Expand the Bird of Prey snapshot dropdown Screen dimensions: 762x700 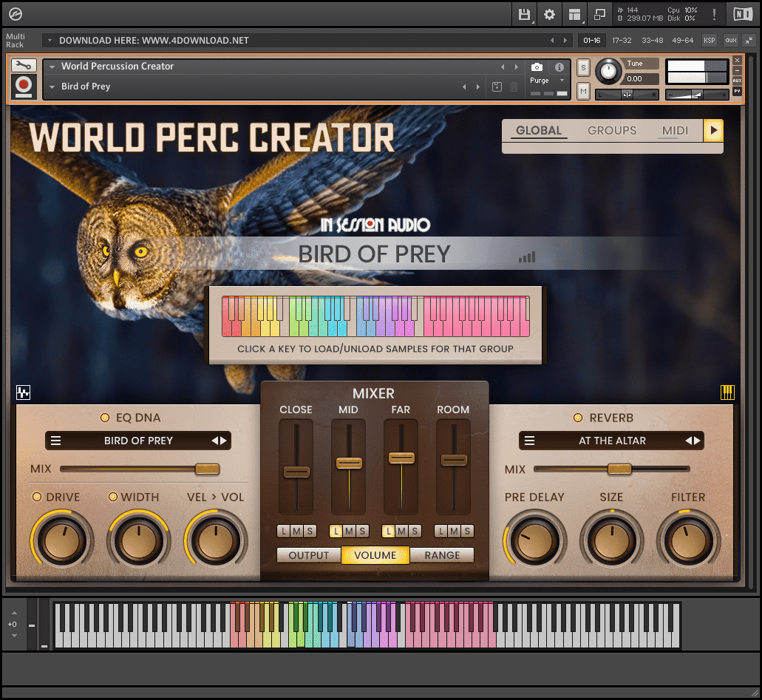tap(52, 87)
